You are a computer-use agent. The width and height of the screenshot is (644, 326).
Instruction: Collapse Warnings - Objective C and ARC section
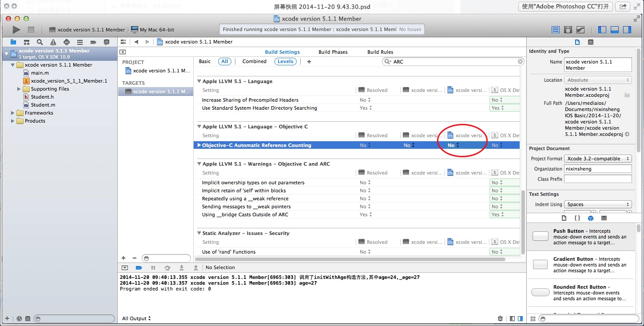[x=199, y=164]
